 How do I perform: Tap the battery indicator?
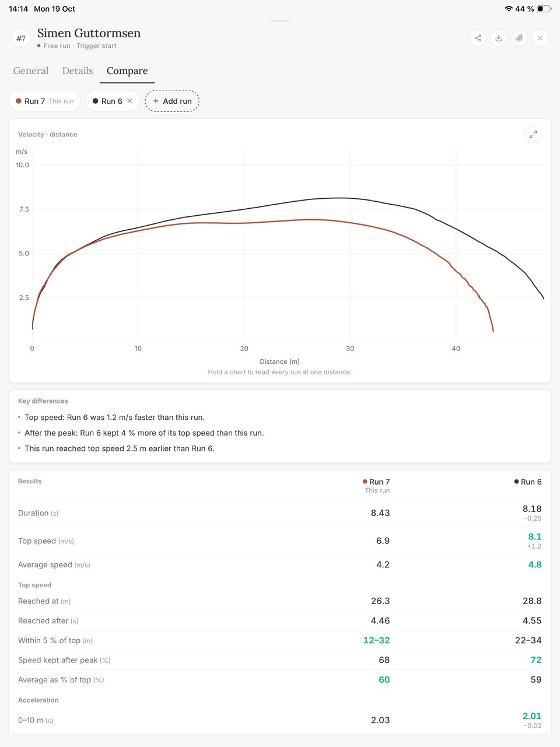click(x=544, y=9)
